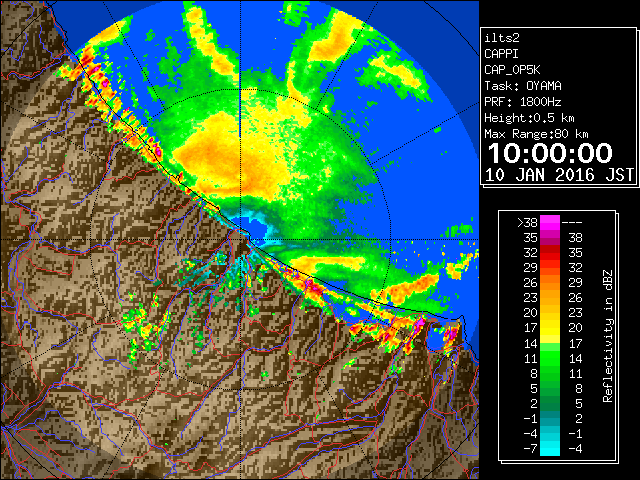Click the 'Reflectivity in dBZ' legend title

607,336
